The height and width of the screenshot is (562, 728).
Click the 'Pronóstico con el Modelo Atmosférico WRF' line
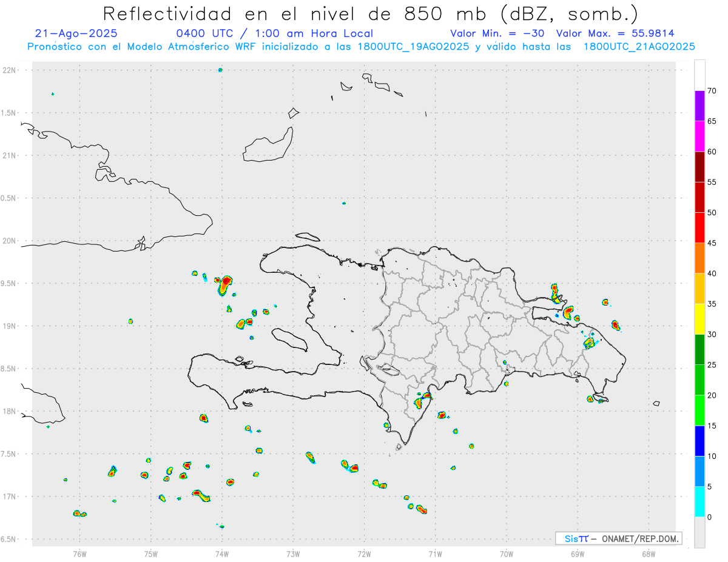coord(361,47)
